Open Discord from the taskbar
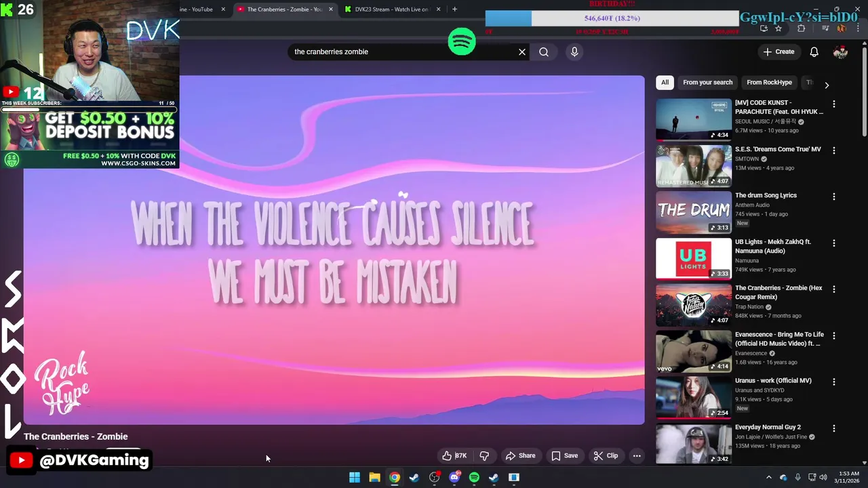This screenshot has width=868, height=488. [454, 477]
